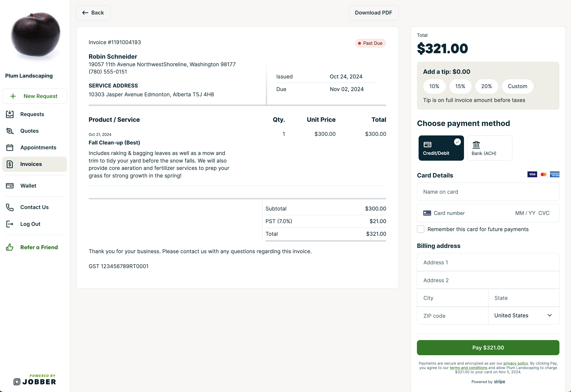Click the Invoices dollar document icon
571x392 pixels.
[x=10, y=164]
